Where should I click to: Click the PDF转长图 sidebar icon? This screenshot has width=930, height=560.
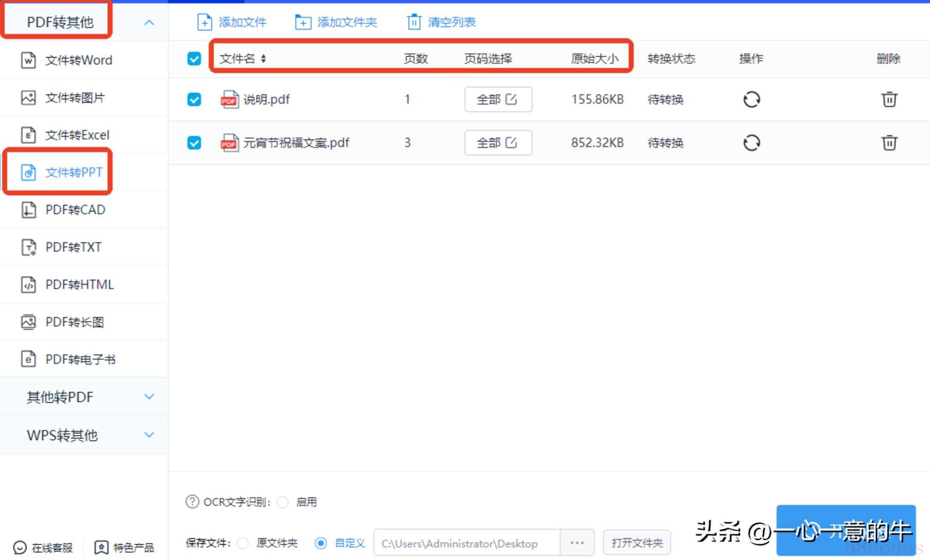28,322
